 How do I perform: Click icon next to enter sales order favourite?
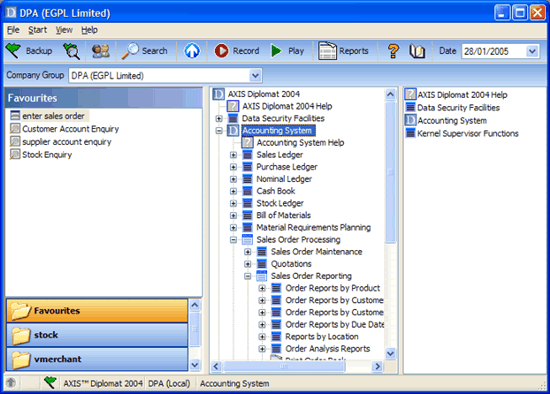tap(15, 115)
